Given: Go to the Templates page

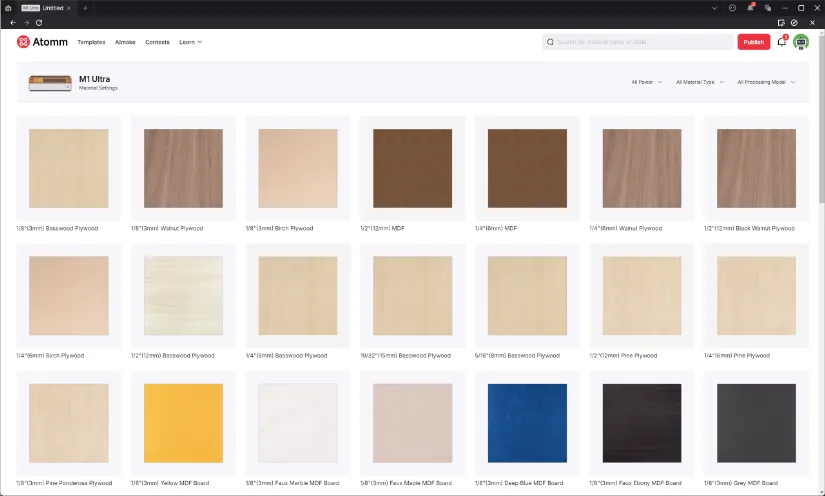Looking at the screenshot, I should 91,42.
